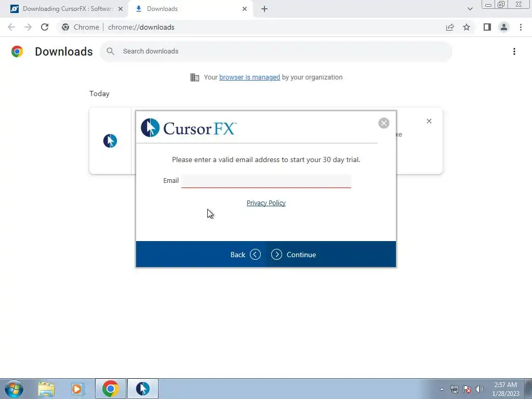The image size is (532, 399).
Task: Toggle the Chrome side panel
Action: 487,27
